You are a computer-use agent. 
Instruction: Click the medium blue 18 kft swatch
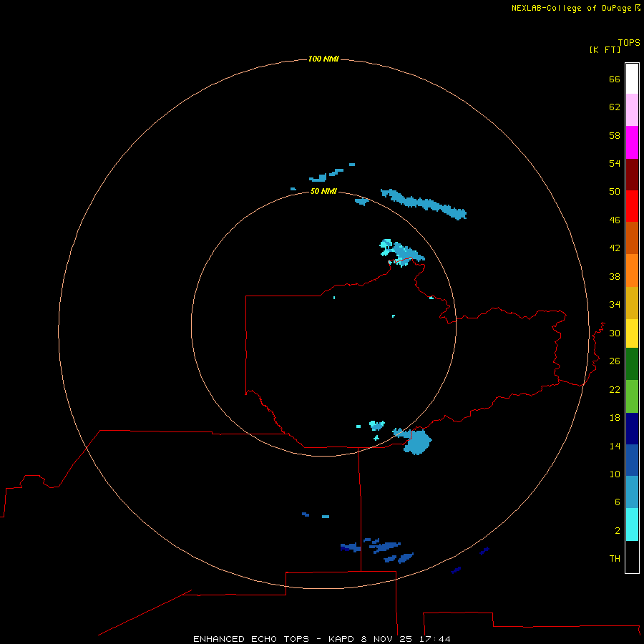coord(632,460)
